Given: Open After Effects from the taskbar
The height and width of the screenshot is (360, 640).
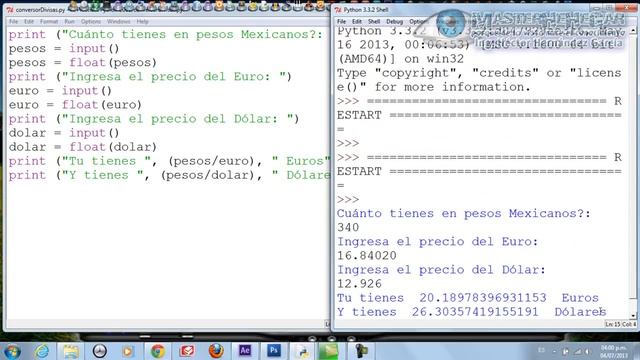Looking at the screenshot, I should pyautogui.click(x=245, y=351).
